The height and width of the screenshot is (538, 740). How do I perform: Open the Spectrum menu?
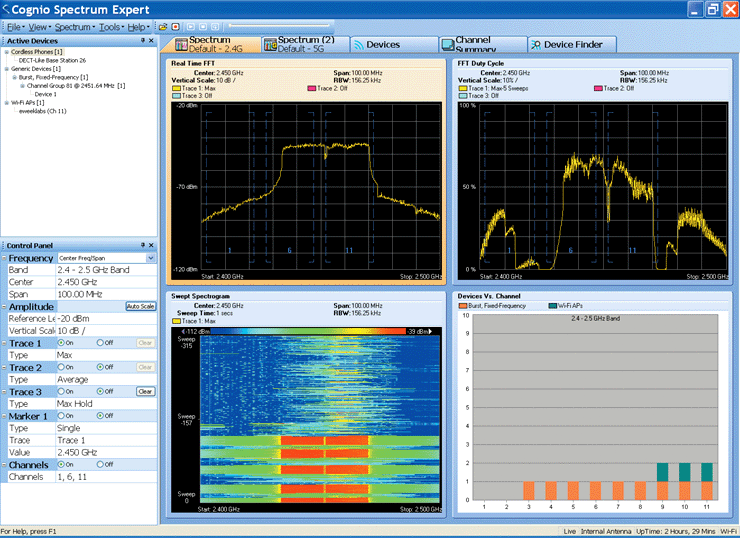(x=75, y=27)
